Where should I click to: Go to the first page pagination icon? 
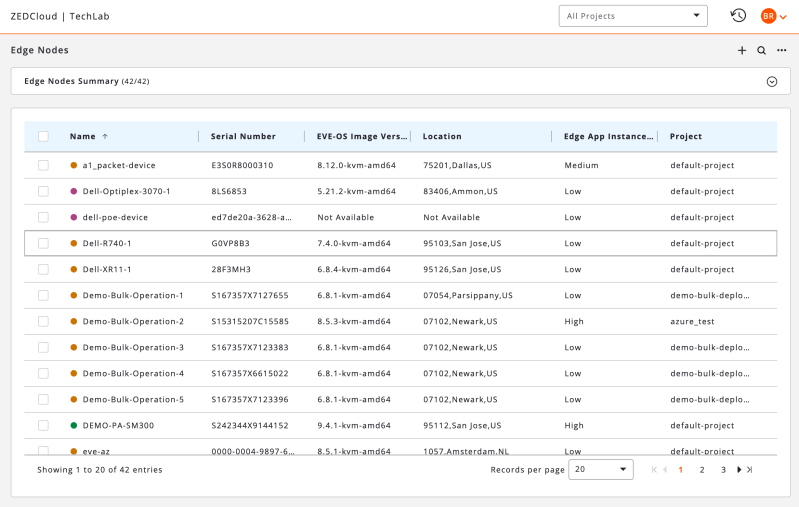654,470
